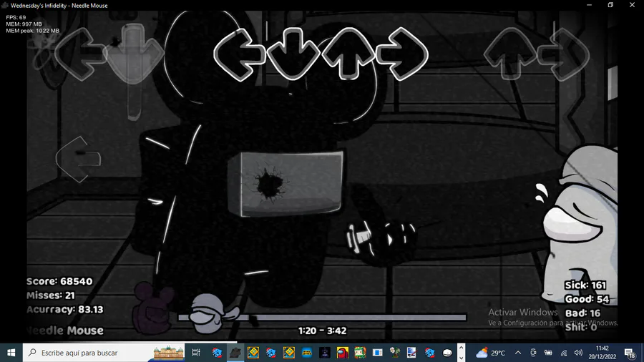
Task: Open the dark purple game taskbar icon
Action: point(324,353)
